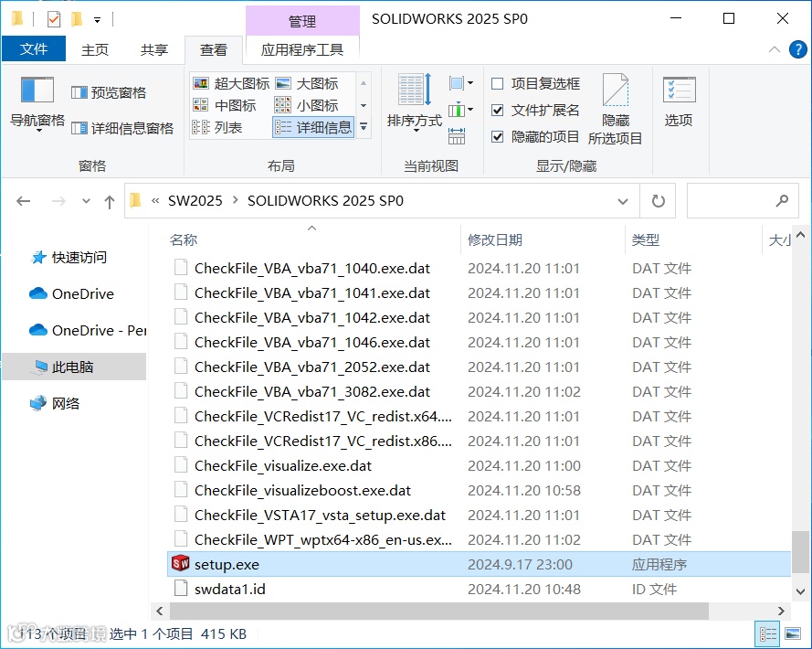Switch to the Share (共享) tab
The width and height of the screenshot is (812, 649).
click(154, 49)
